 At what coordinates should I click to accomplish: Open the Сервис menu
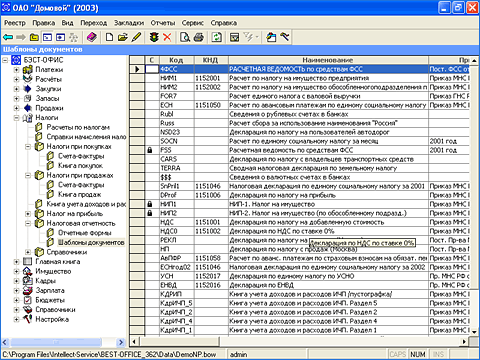[193, 23]
